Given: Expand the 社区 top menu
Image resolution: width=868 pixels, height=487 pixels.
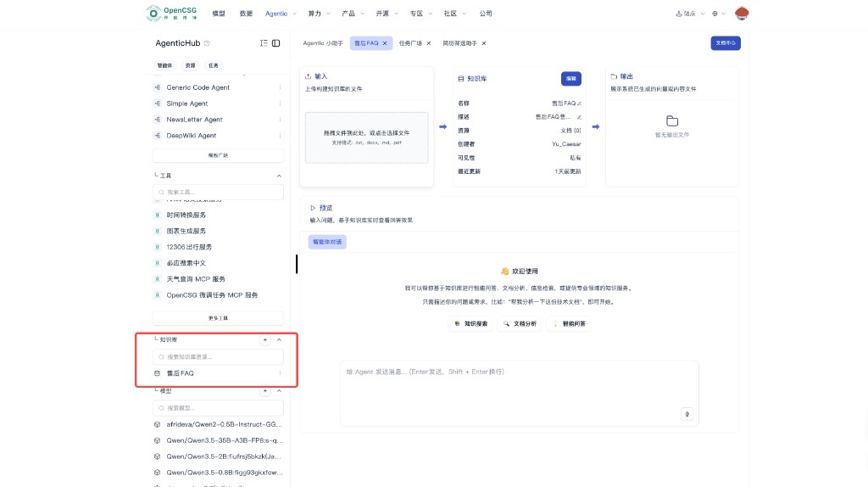Looking at the screenshot, I should 454,14.
